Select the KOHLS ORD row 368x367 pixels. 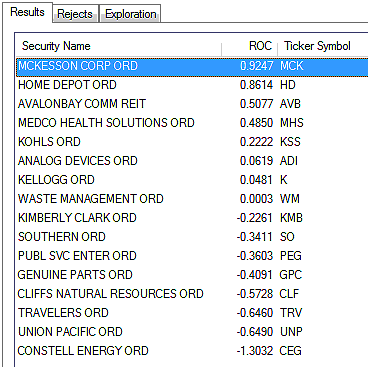[x=192, y=142]
